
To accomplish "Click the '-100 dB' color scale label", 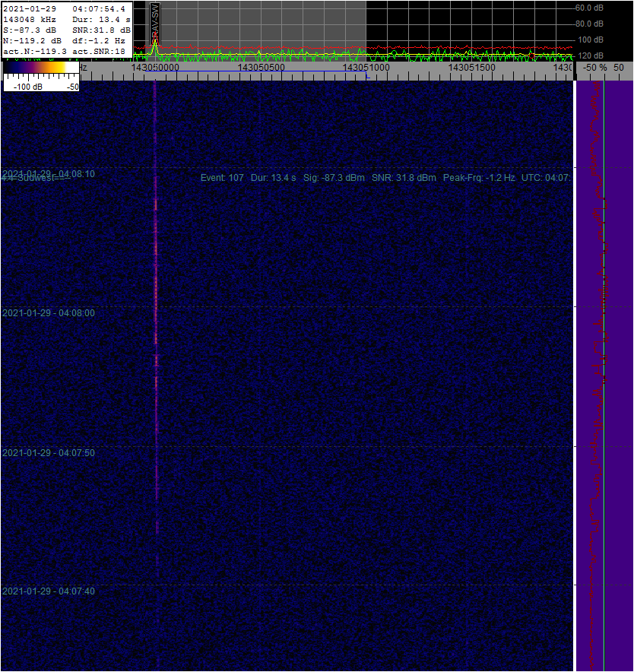I will (28, 87).
